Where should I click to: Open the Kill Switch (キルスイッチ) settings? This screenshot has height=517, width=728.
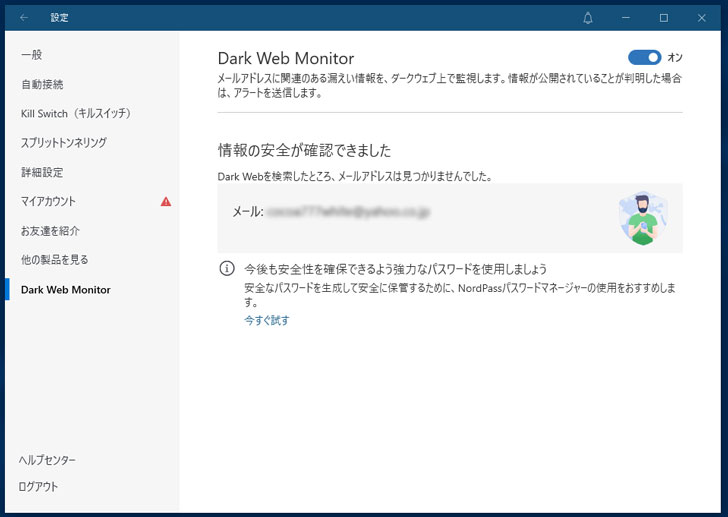[76, 113]
